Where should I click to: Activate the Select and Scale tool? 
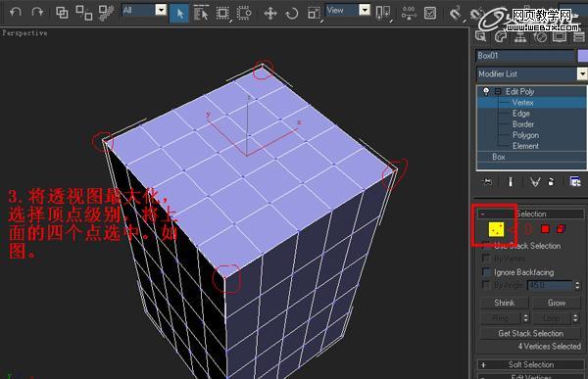point(314,14)
